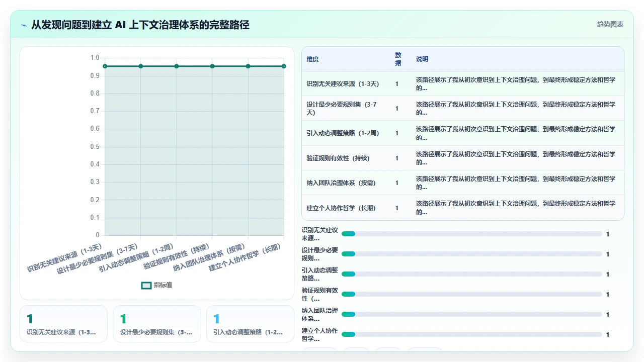Click the first data point on line chart
This screenshot has height=362, width=644.
[105, 66]
